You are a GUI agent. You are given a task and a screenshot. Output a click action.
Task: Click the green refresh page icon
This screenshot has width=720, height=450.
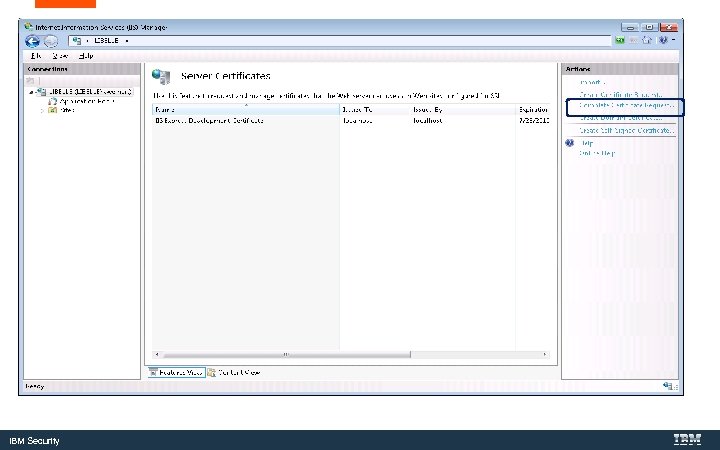pos(619,40)
